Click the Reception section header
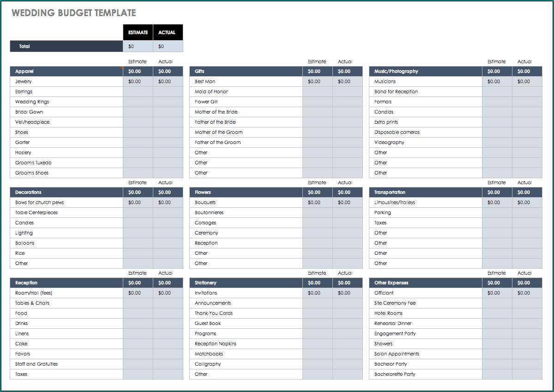The image size is (554, 392). (x=66, y=283)
